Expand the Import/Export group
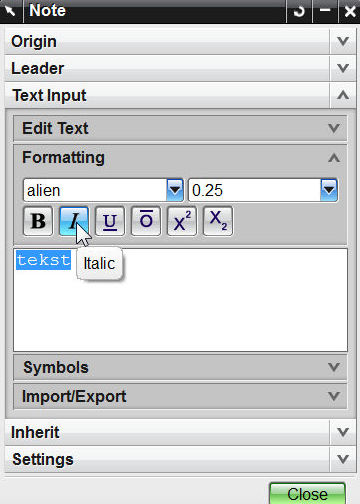 (180, 397)
